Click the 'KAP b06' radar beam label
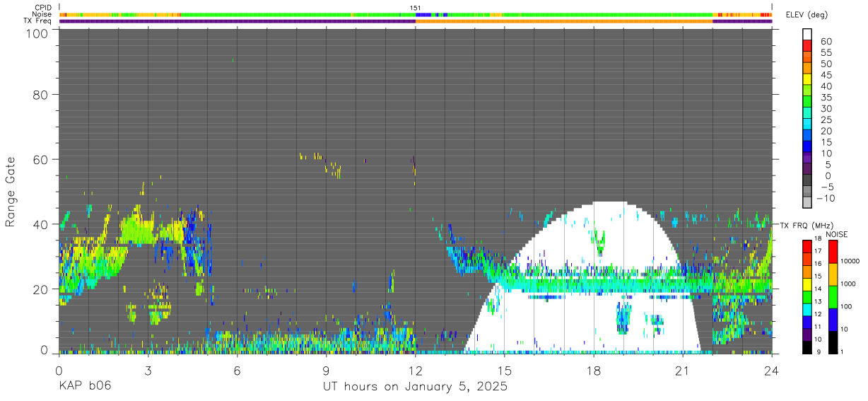 [85, 387]
